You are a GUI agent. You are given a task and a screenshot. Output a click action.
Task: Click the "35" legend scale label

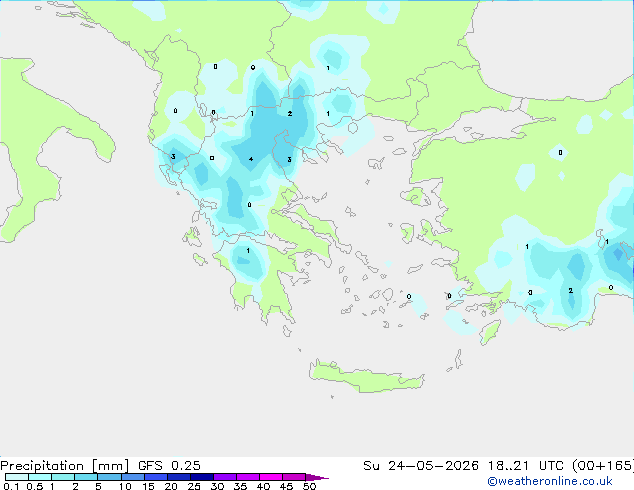coord(240,486)
